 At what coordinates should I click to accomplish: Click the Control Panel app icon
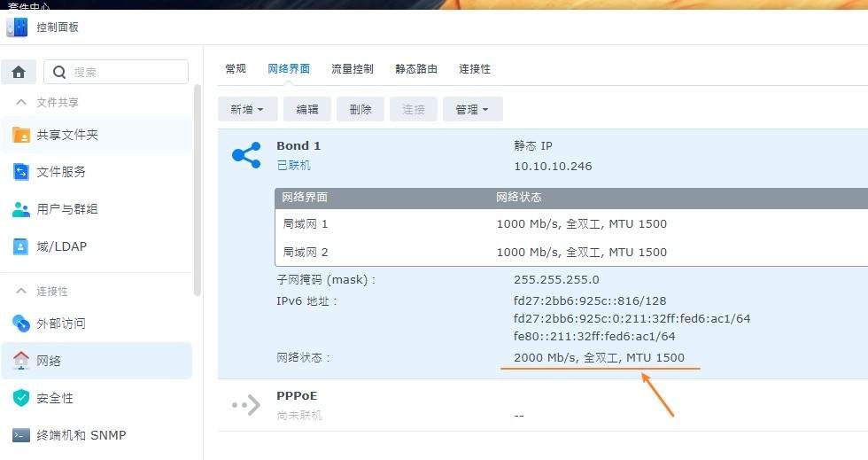(16, 27)
